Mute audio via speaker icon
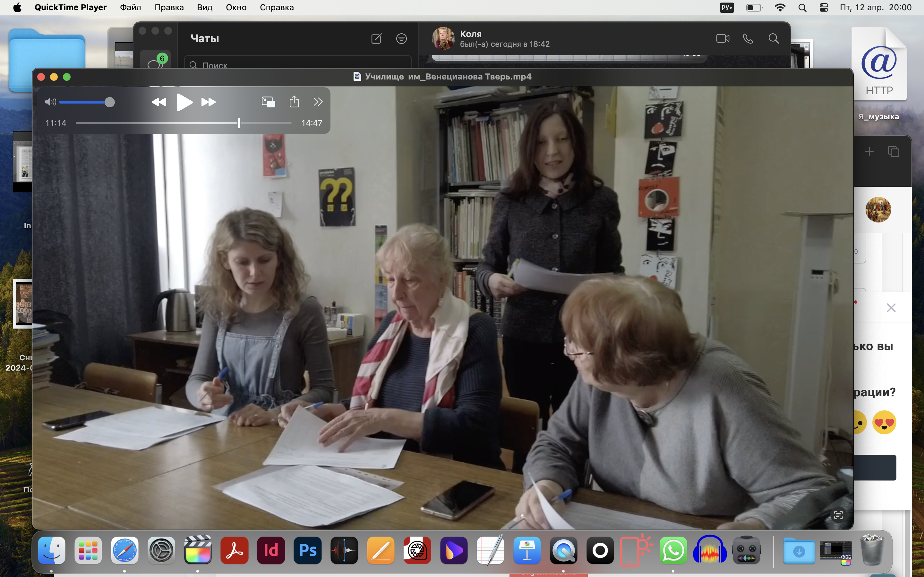 pos(50,102)
